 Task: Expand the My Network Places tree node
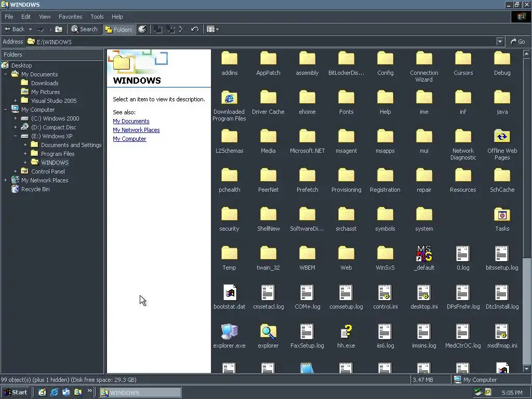point(5,180)
